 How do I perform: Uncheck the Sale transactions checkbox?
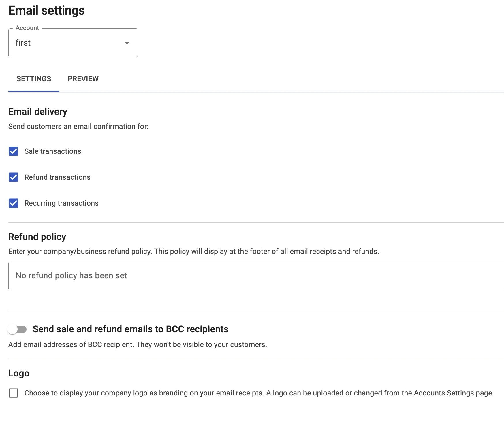tap(14, 151)
